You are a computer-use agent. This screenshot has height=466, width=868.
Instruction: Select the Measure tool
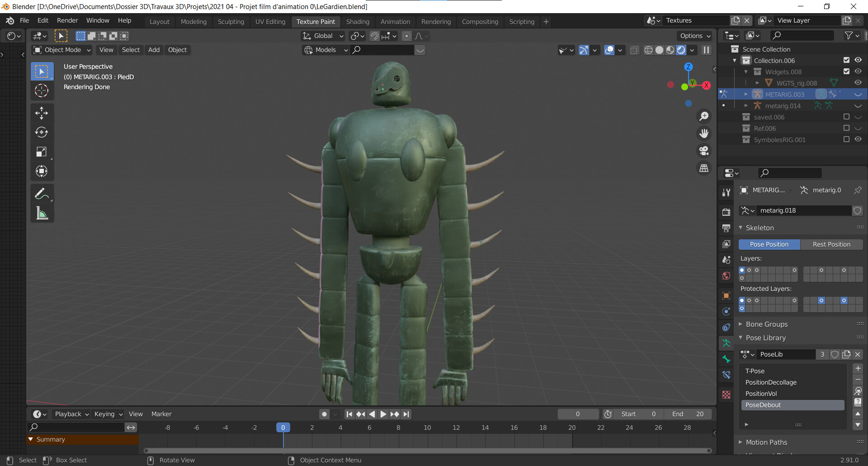click(42, 213)
